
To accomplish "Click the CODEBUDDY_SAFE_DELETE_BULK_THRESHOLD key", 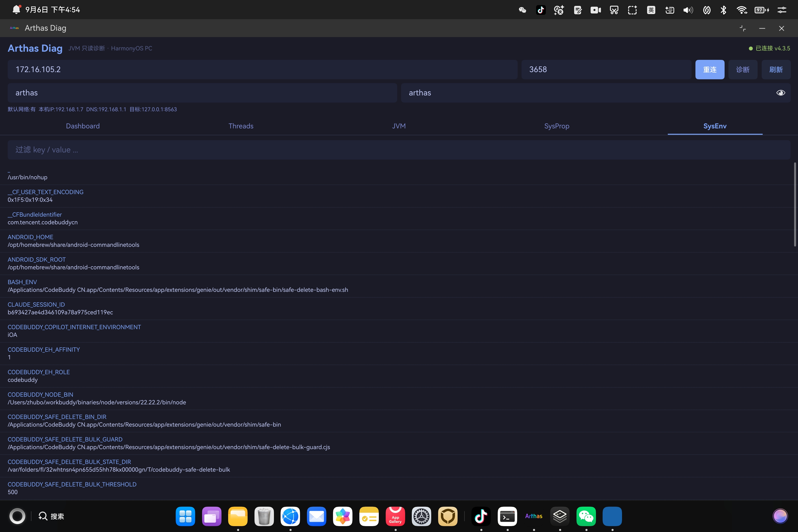I will pos(72,484).
